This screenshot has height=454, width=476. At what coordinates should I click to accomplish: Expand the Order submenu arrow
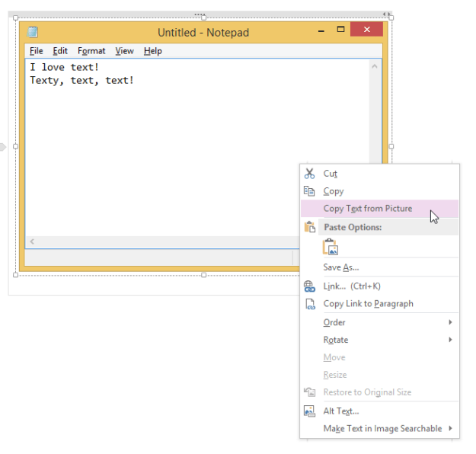click(450, 322)
